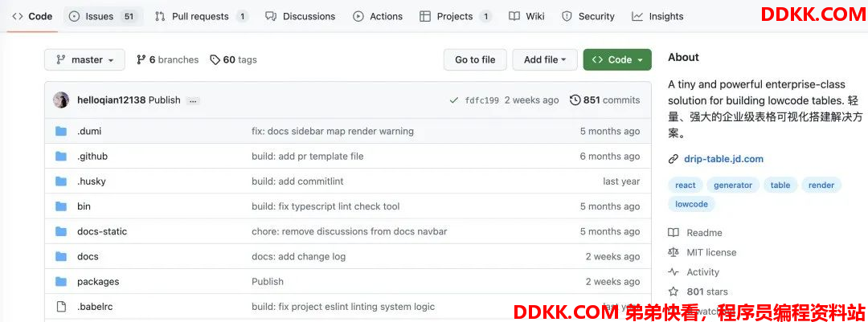The image size is (868, 322).
Task: Click the docs-static folder icon
Action: pyautogui.click(x=61, y=231)
